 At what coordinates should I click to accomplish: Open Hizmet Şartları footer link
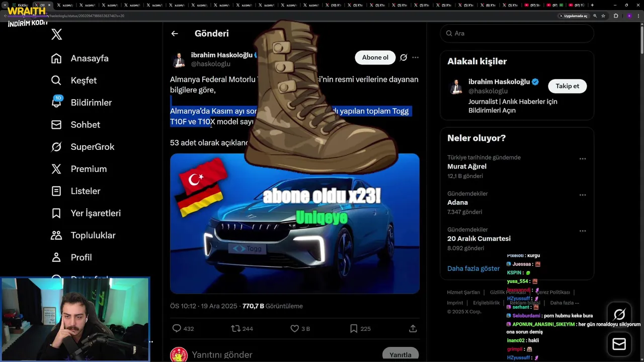[463, 292]
